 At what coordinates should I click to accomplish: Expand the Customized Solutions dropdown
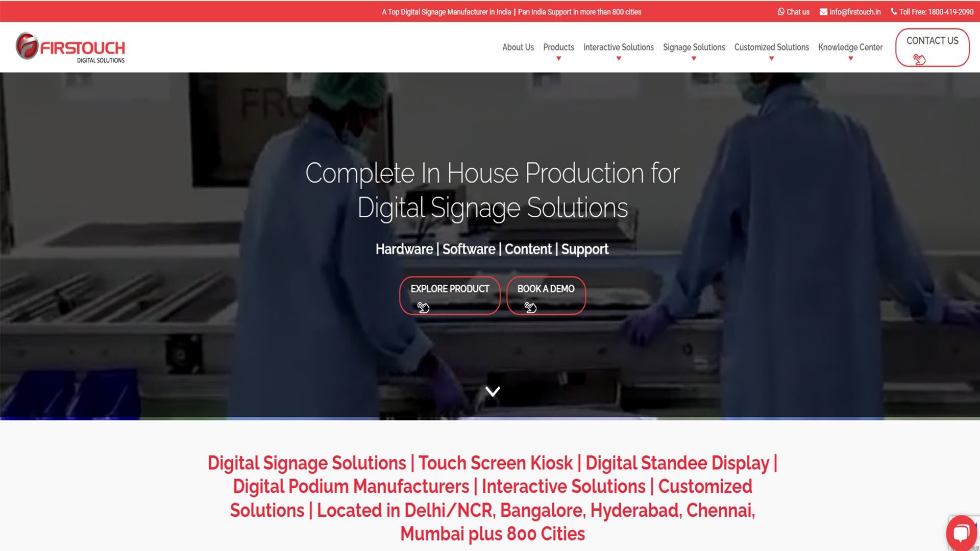(x=771, y=59)
